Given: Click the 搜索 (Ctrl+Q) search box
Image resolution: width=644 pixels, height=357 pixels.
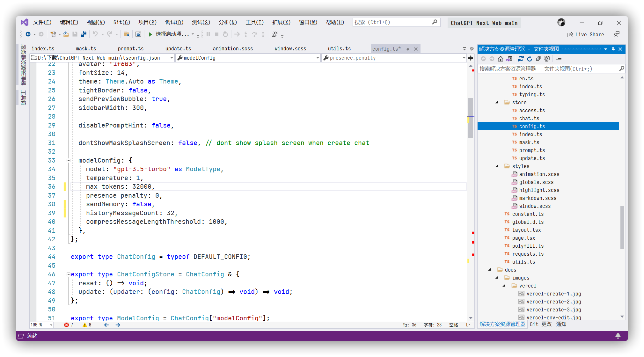Looking at the screenshot, I should pyautogui.click(x=392, y=22).
